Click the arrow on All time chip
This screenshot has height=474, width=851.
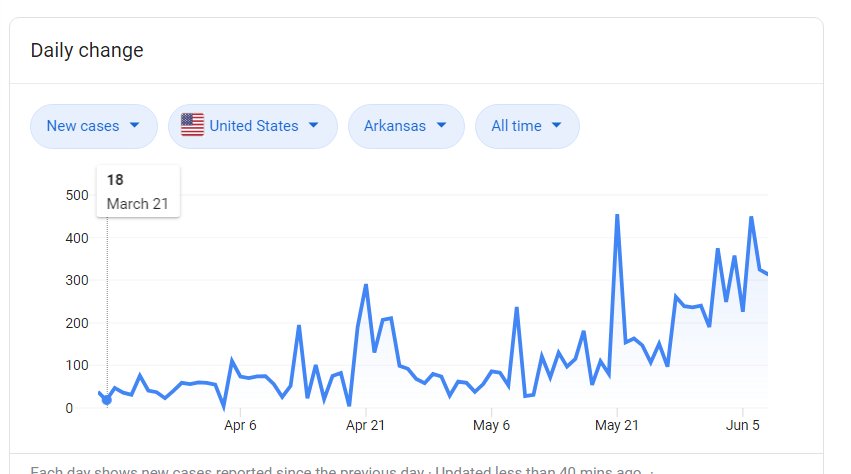(556, 125)
